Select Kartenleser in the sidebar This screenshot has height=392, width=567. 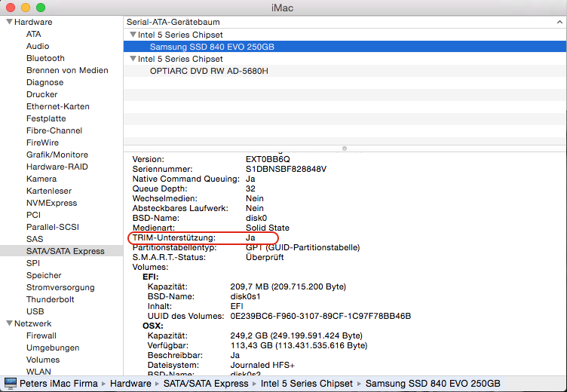49,191
